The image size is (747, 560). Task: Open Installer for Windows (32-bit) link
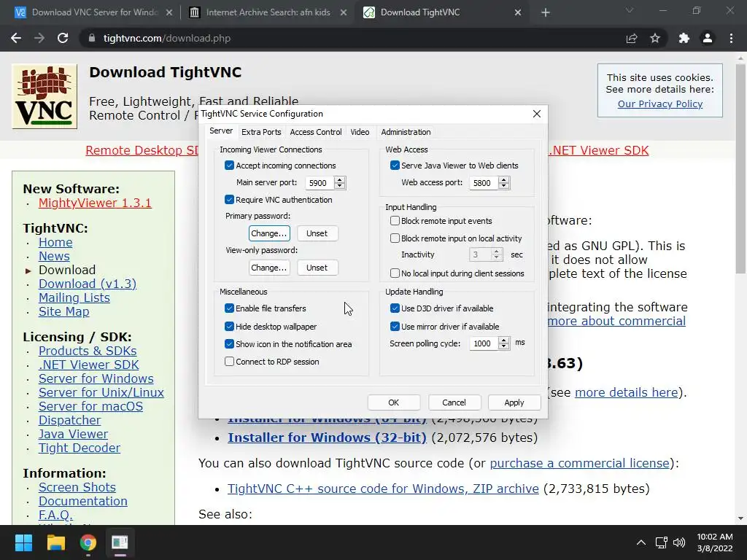(x=327, y=437)
